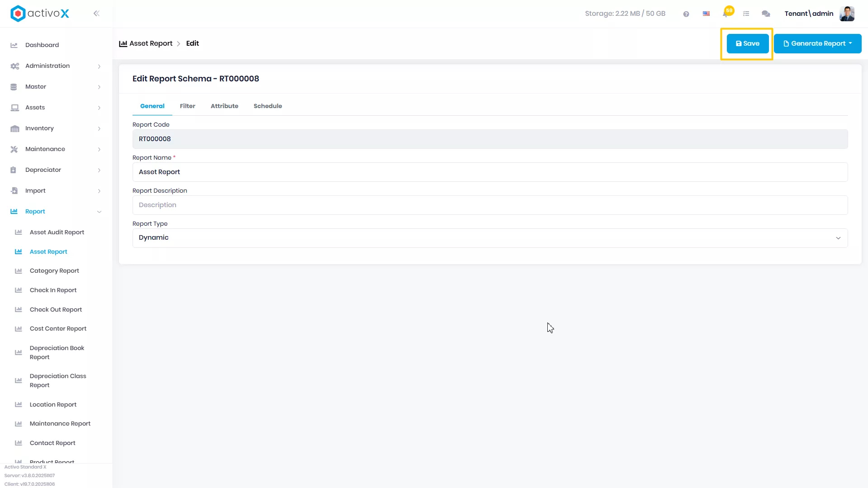Click the Asset Audit Report chart icon
This screenshot has width=868, height=488.
click(19, 232)
